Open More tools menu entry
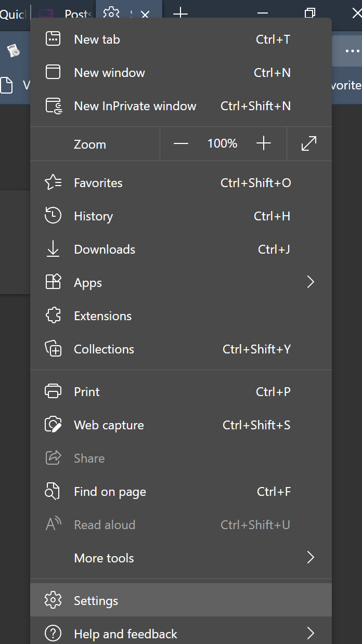Screen dimensions: 362x644 (x=181, y=558)
